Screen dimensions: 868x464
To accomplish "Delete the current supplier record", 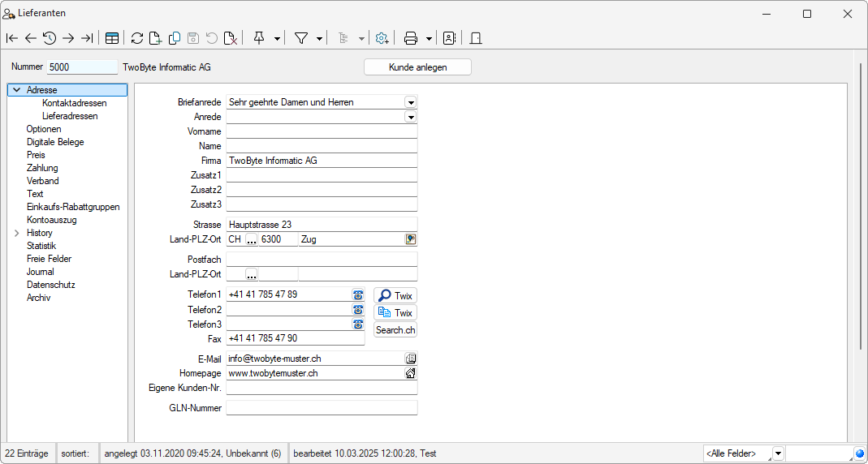I will coord(231,38).
